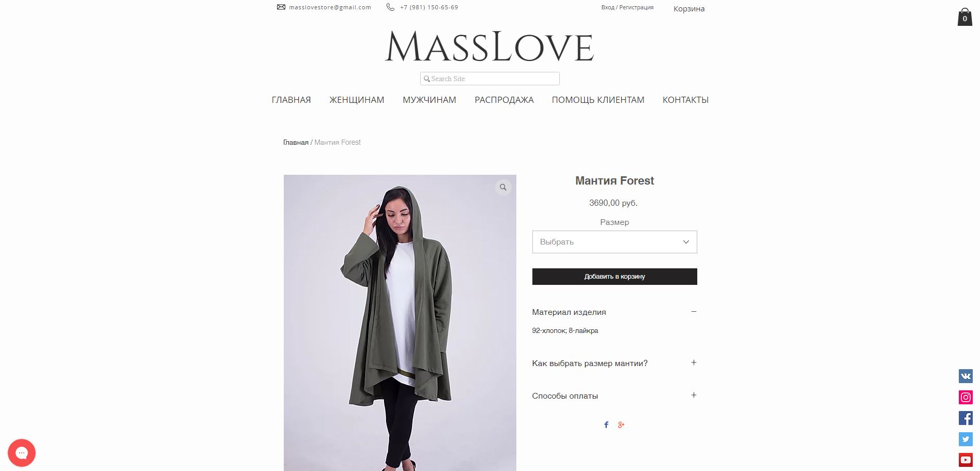The width and height of the screenshot is (980, 471).
Task: Open the shopping bag cart icon
Action: [x=964, y=17]
